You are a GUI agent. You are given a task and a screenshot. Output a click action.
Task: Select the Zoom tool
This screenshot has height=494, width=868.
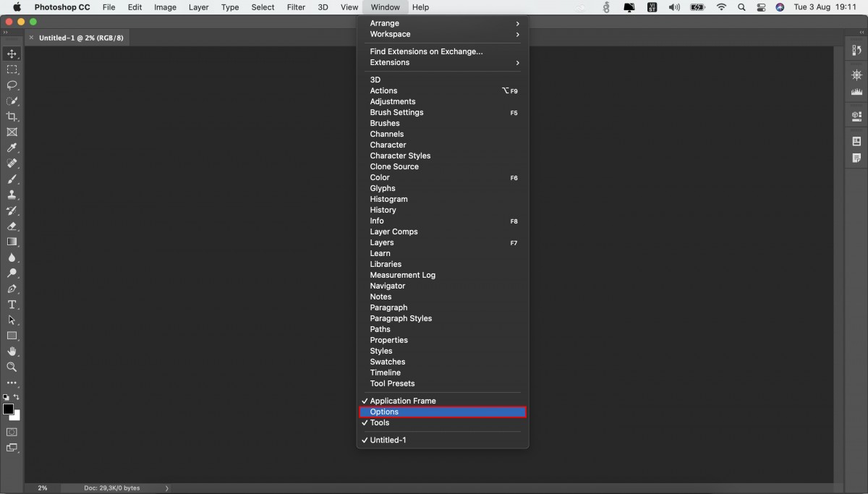click(x=12, y=367)
